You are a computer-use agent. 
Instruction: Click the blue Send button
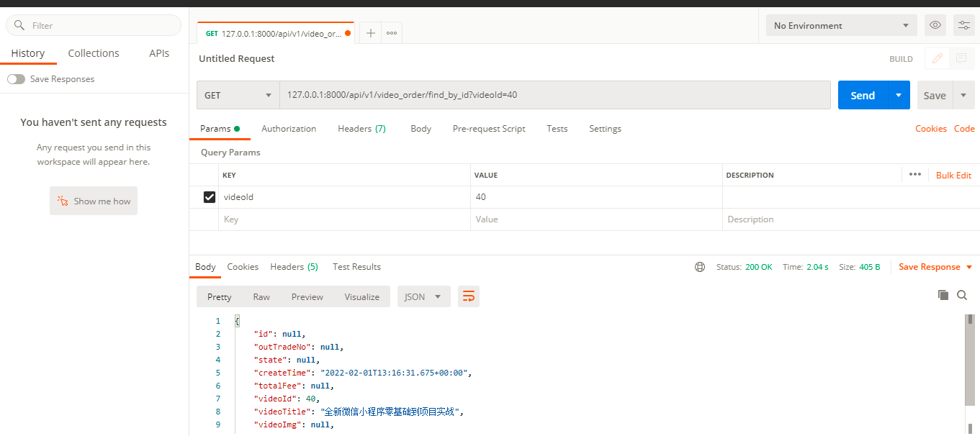point(863,95)
